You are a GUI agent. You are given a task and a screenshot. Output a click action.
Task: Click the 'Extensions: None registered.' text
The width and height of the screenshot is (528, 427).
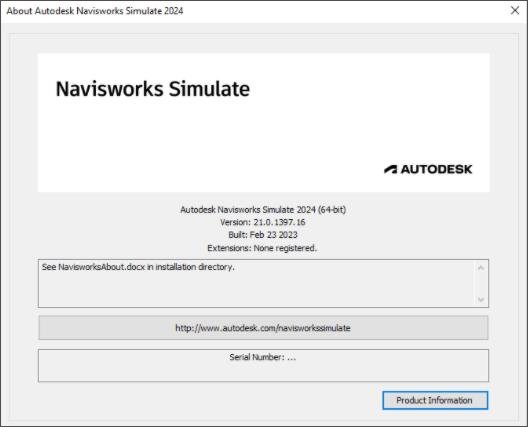click(262, 248)
